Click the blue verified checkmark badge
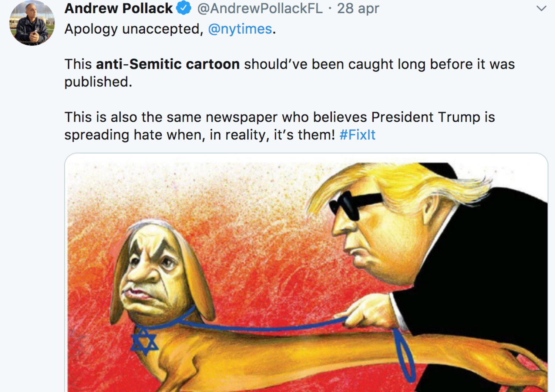This screenshot has width=555, height=392. [184, 8]
